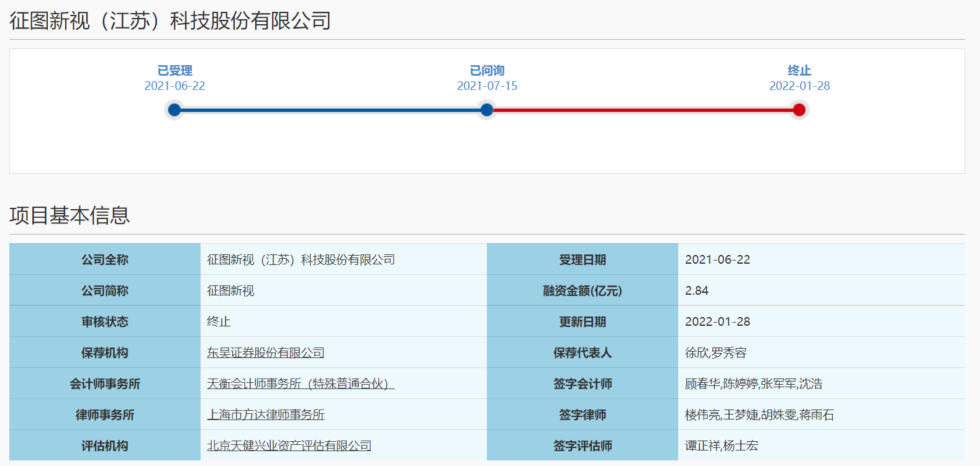Click the date 2022-01-28 under 终止 stage
Screen dimensions: 980x466
coord(799,86)
